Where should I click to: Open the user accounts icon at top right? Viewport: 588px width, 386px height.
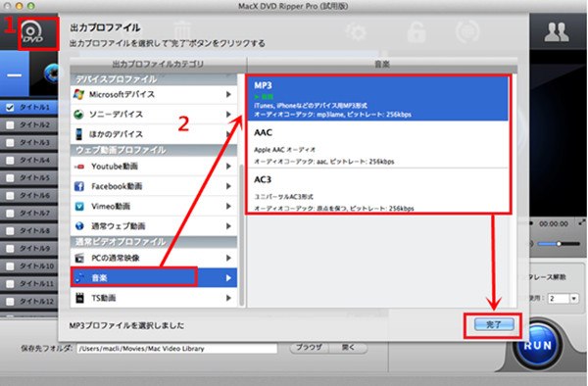(x=557, y=32)
